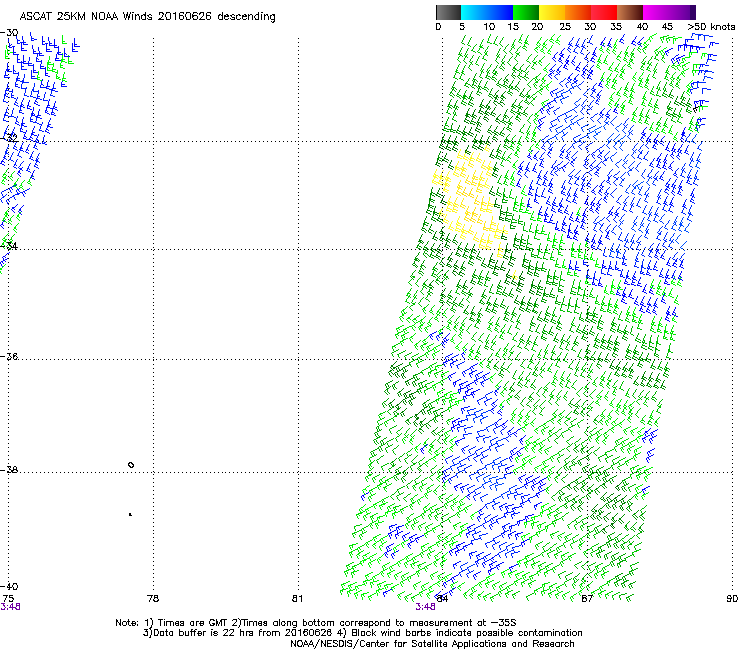Viewport: 740px width, 650px height.
Task: Click the '-34' latitude axis label
Action: point(9,246)
